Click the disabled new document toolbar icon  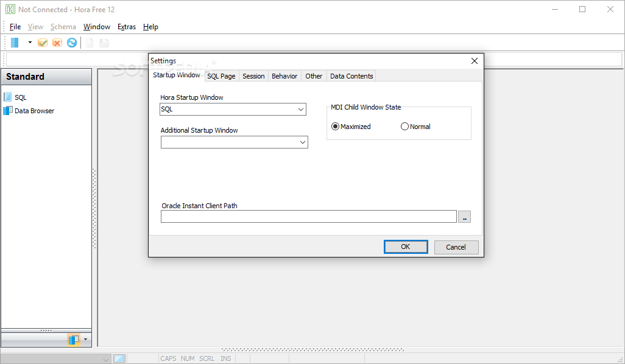tap(90, 43)
